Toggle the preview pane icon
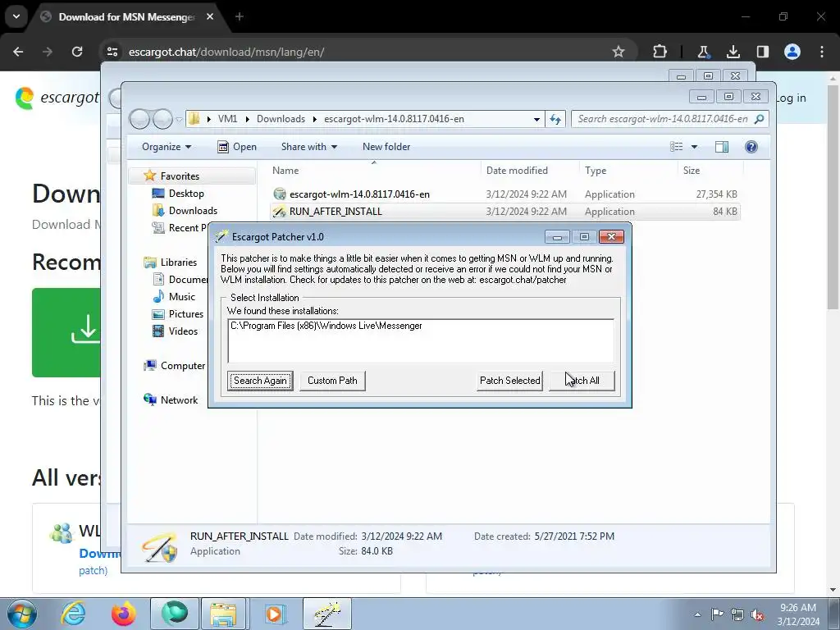The width and height of the screenshot is (840, 630). (722, 147)
